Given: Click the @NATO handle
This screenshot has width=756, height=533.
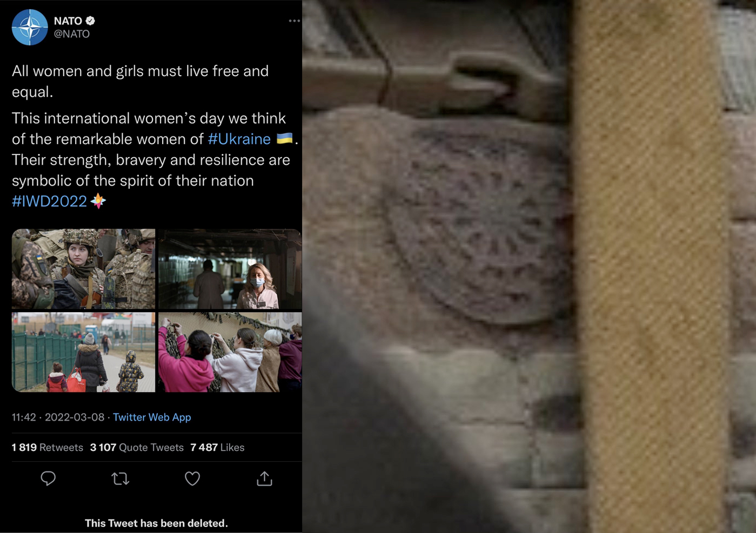Looking at the screenshot, I should click(x=71, y=33).
